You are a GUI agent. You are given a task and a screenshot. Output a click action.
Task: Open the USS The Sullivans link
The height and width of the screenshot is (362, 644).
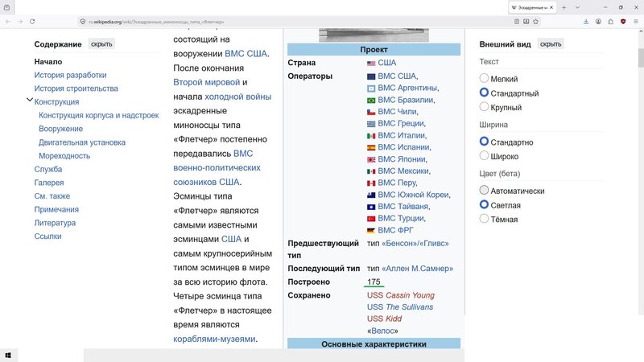click(x=400, y=307)
